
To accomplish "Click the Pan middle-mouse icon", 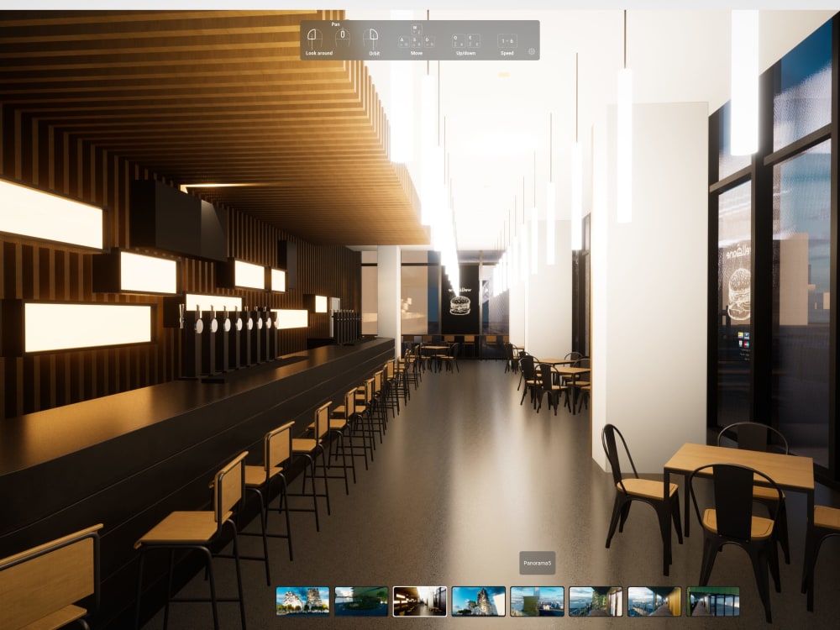I will pyautogui.click(x=343, y=38).
